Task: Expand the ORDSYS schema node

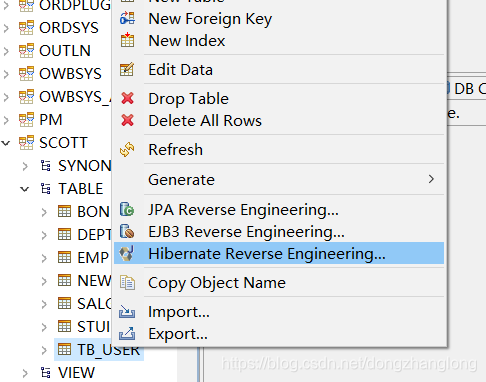Action: (6, 28)
